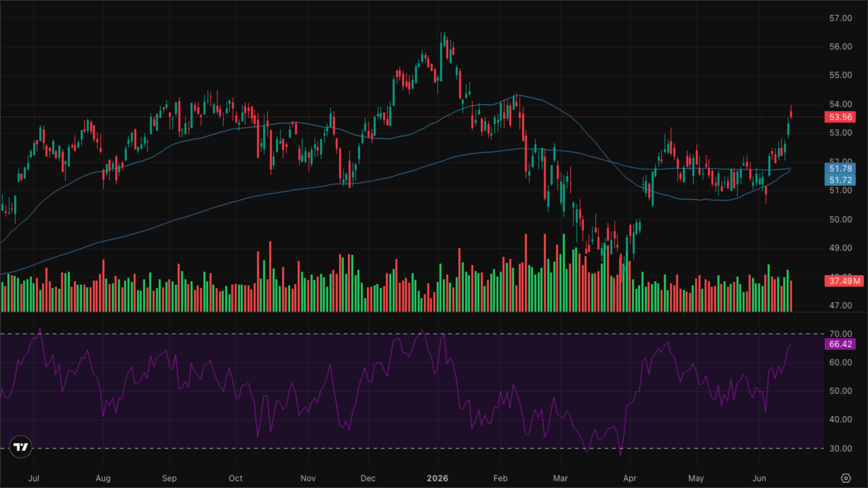Click the RSI 50.00 axis label
This screenshot has width=868, height=488.
(841, 391)
